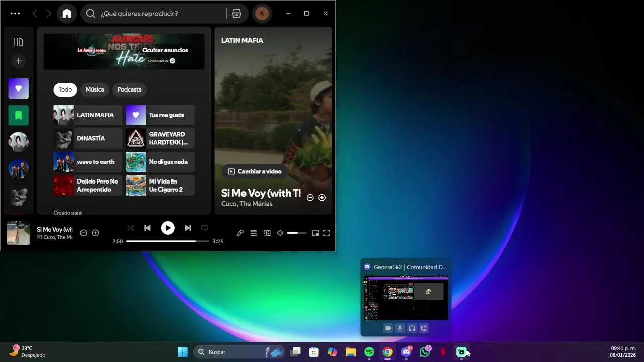Click the Discord 'General #2' window preview thumbnail

tap(406, 298)
